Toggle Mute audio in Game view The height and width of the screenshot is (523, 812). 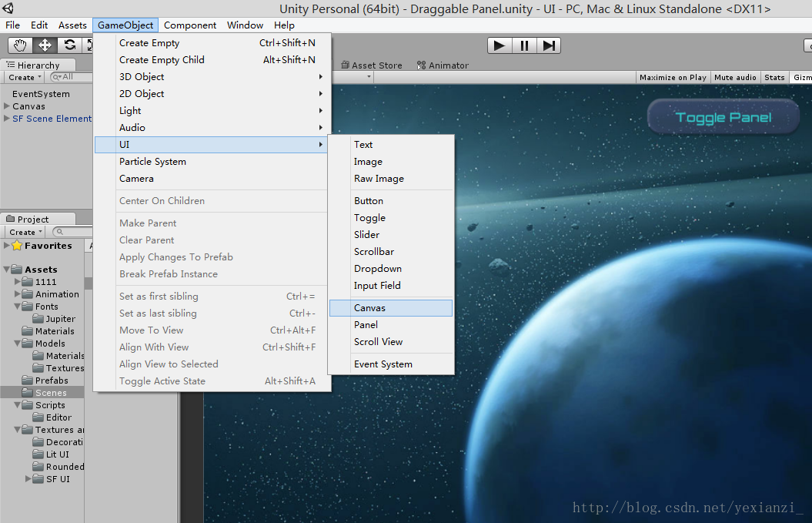point(735,77)
